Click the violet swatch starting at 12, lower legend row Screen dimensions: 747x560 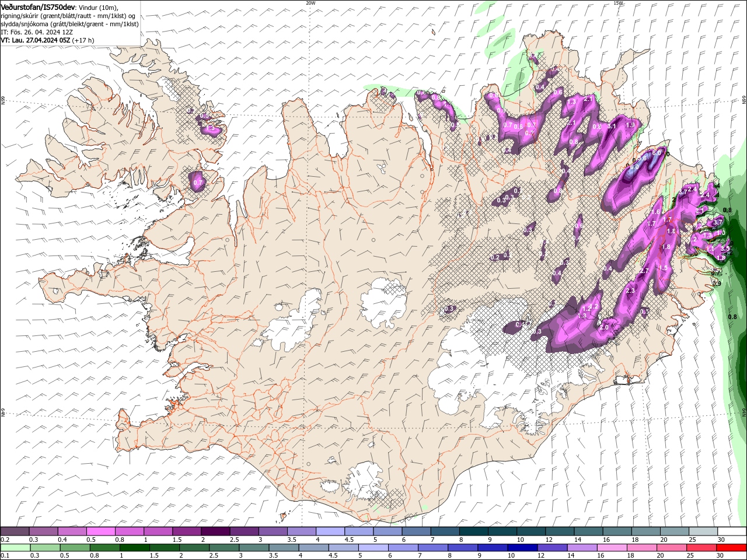tap(552, 548)
